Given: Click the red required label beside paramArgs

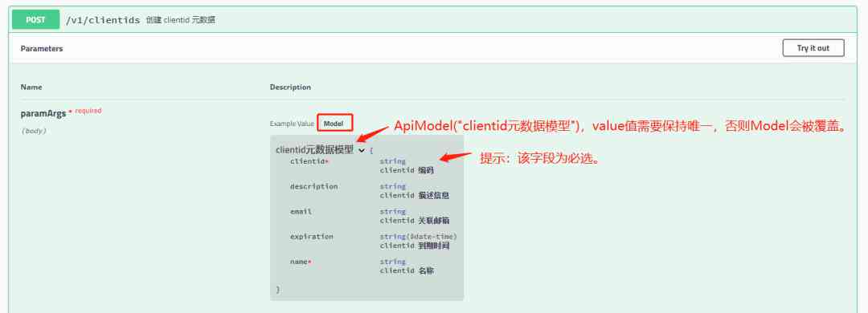Looking at the screenshot, I should (x=88, y=111).
